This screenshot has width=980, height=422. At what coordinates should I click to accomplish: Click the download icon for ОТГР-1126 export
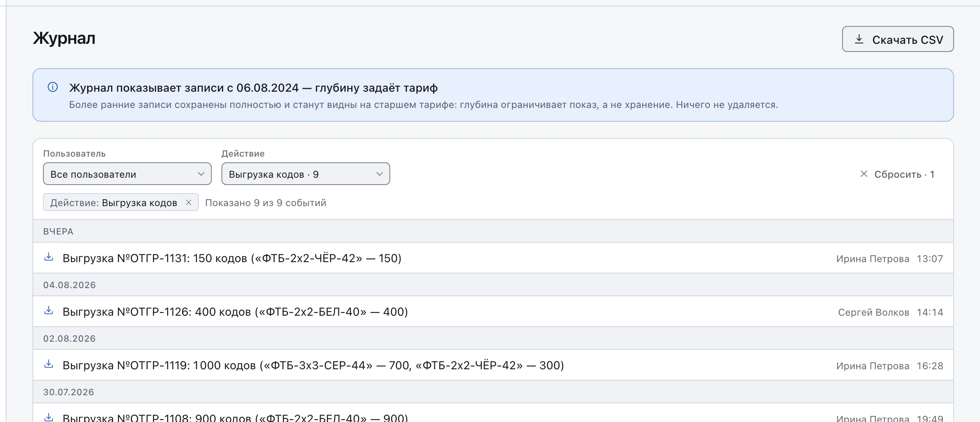[49, 311]
